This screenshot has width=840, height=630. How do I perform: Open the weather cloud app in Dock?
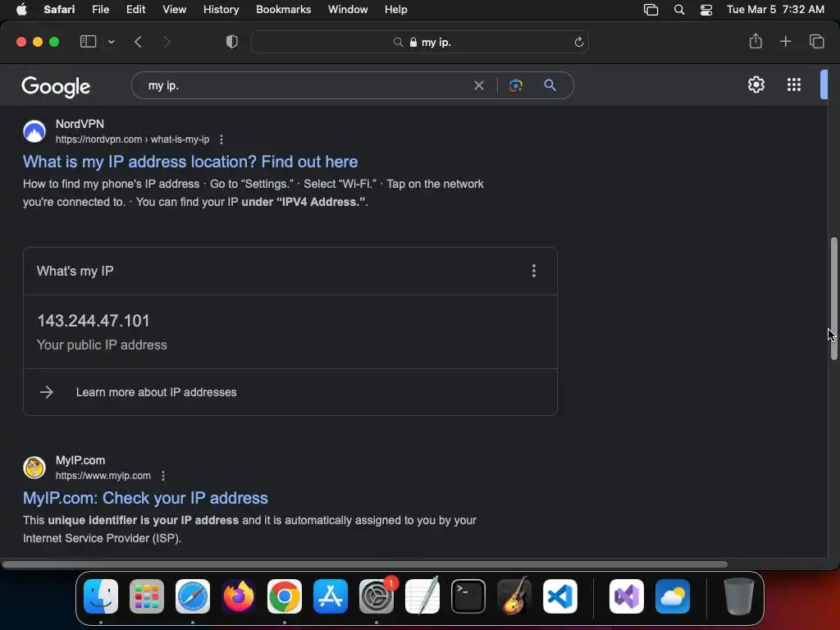[x=673, y=596]
